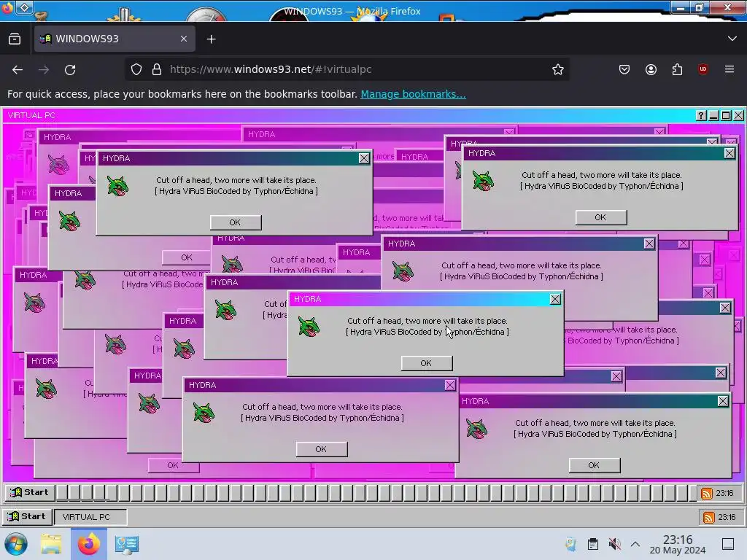Click OK in the top-left front Hydra dialog
This screenshot has width=747, height=560.
point(236,222)
